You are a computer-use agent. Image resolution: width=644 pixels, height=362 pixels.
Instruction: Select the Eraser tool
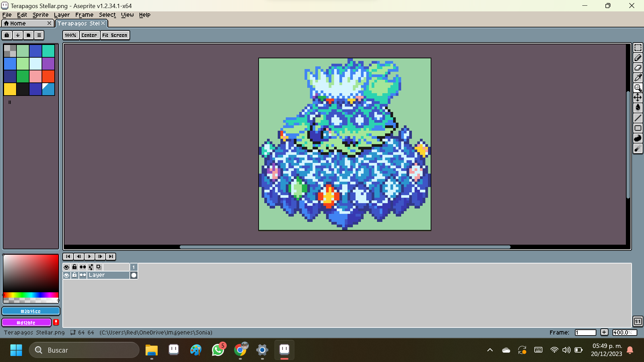pyautogui.click(x=638, y=68)
